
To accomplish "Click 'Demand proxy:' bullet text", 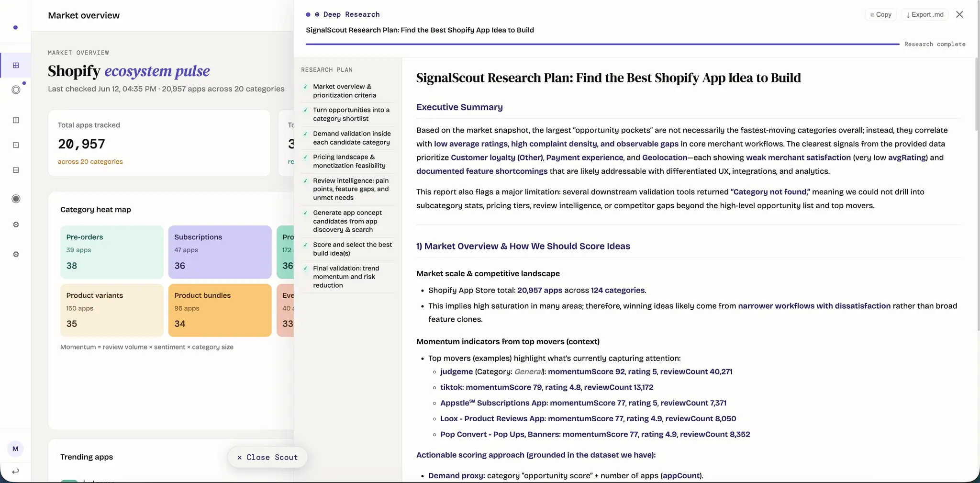I will coord(457,476).
